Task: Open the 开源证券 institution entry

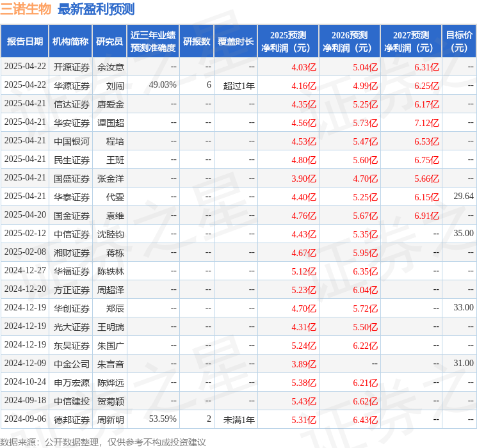Action: pyautogui.click(x=71, y=67)
